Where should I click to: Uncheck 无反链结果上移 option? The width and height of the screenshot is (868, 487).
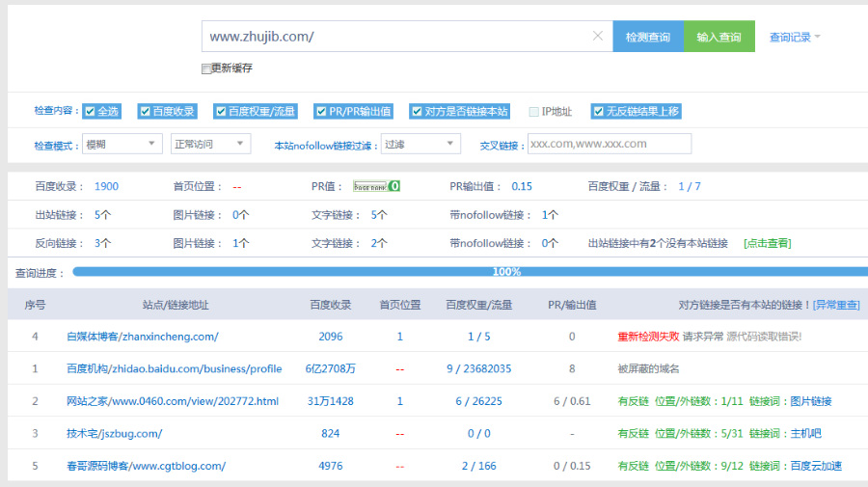598,111
